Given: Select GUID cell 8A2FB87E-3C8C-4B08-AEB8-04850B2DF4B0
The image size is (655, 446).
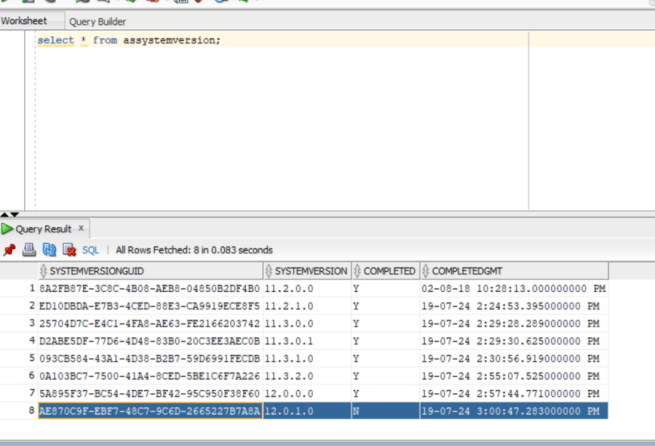Looking at the screenshot, I should (150, 289).
